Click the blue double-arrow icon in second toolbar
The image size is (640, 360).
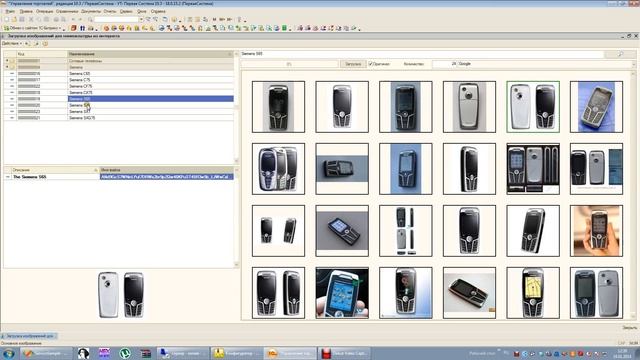click(x=82, y=28)
